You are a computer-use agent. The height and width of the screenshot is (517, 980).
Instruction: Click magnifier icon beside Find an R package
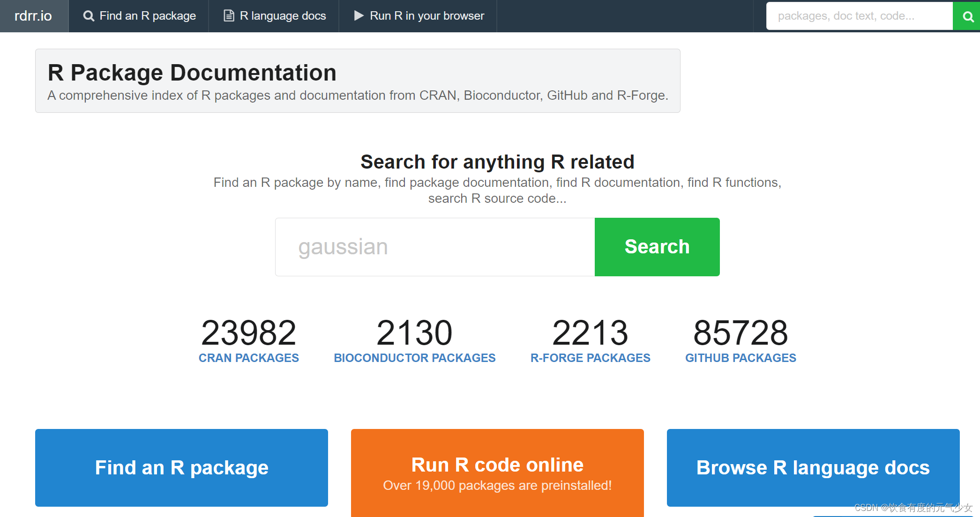[88, 16]
